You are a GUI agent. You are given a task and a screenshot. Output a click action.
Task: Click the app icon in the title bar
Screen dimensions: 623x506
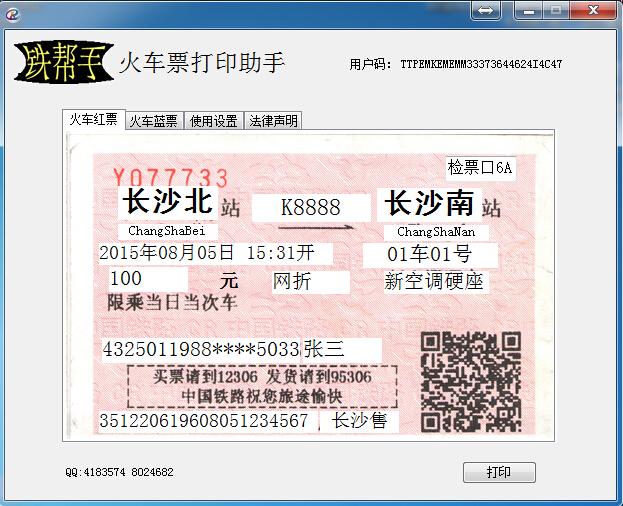(x=12, y=14)
